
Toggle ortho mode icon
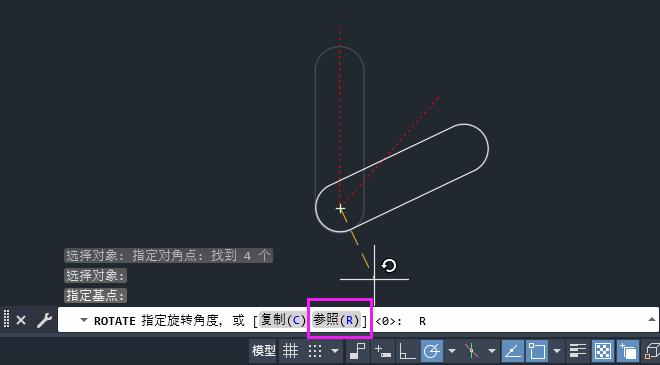[x=407, y=351]
